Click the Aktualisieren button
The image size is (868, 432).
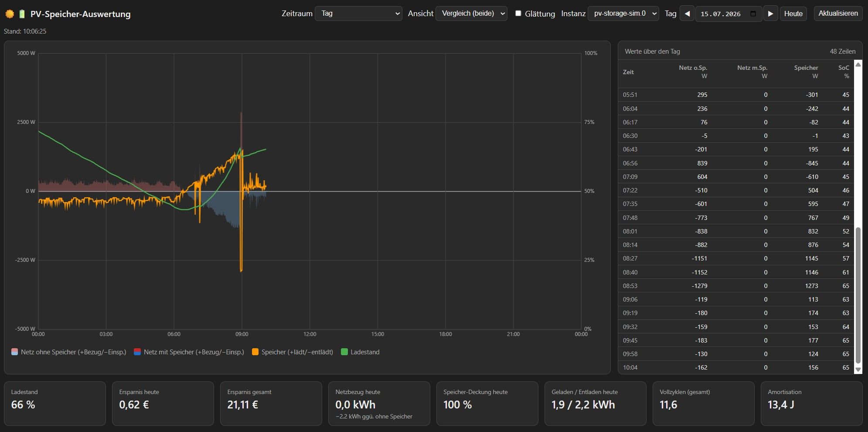[838, 14]
